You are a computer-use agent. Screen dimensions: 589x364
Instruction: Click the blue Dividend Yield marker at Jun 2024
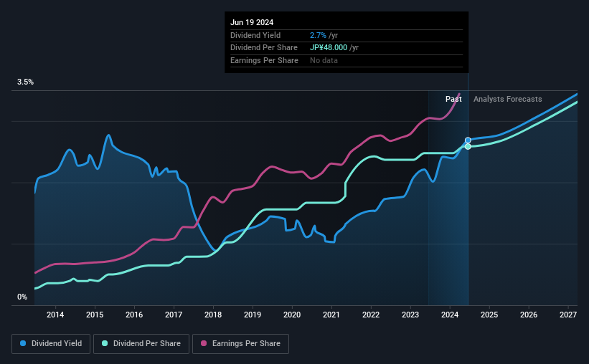(468, 140)
